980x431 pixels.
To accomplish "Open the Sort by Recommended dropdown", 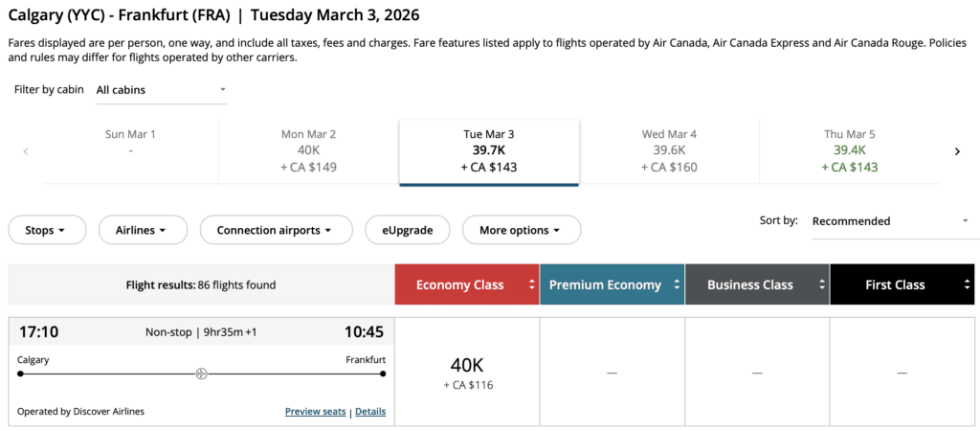I will (x=890, y=221).
